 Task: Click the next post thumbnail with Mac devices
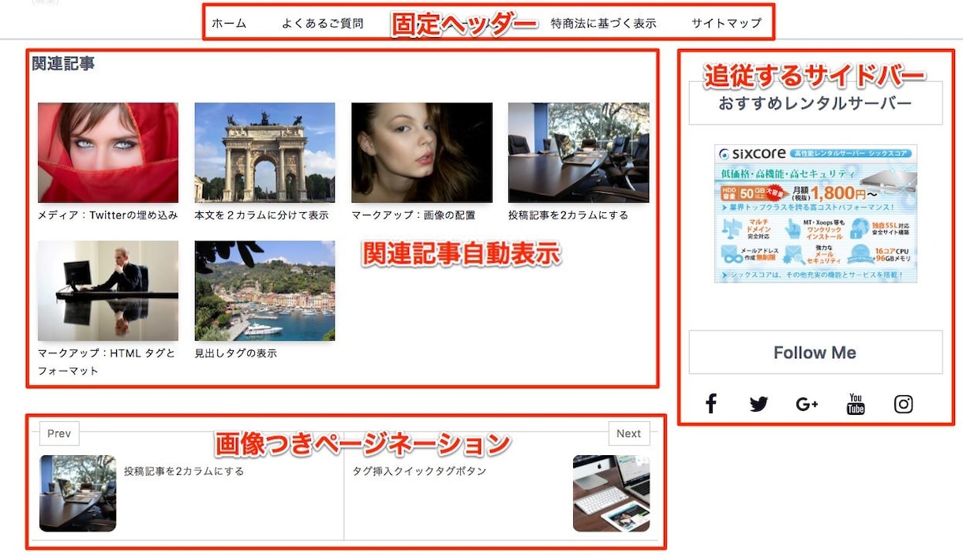(611, 493)
